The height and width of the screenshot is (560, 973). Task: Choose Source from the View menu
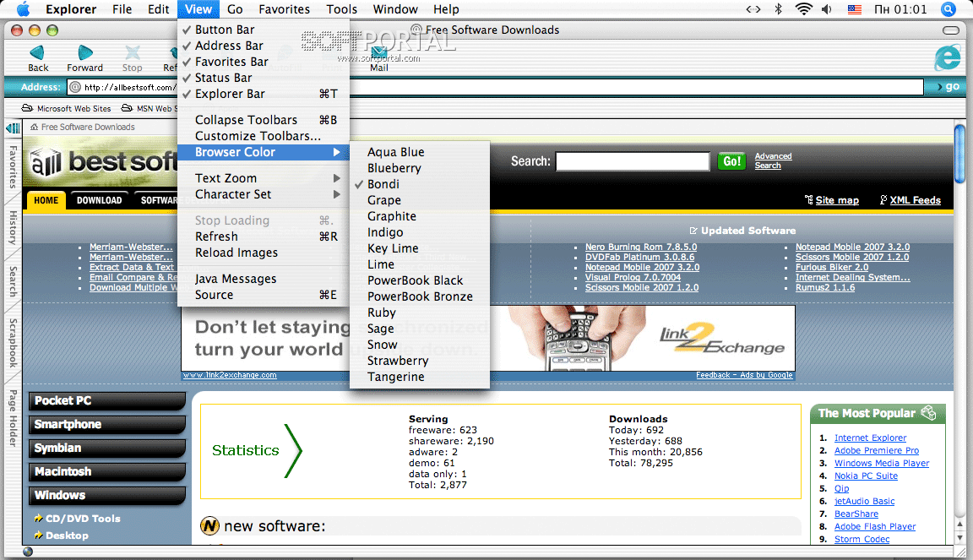tap(264, 295)
